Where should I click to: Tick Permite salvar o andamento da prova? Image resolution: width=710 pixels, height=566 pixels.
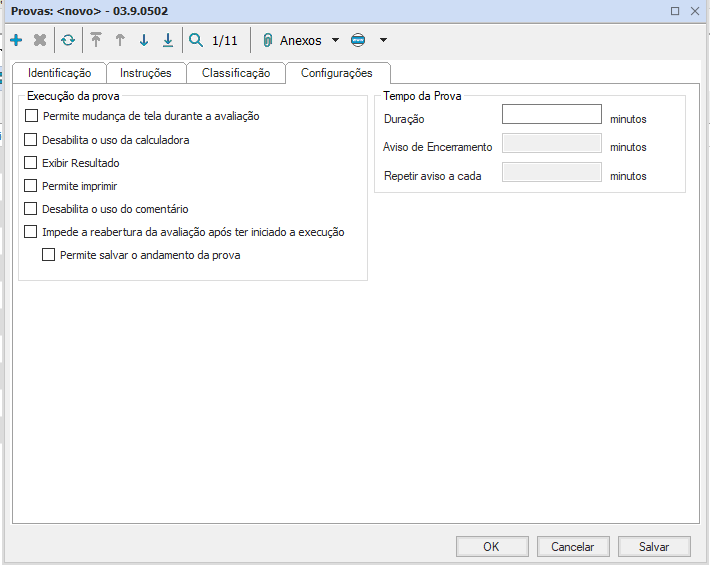[49, 255]
